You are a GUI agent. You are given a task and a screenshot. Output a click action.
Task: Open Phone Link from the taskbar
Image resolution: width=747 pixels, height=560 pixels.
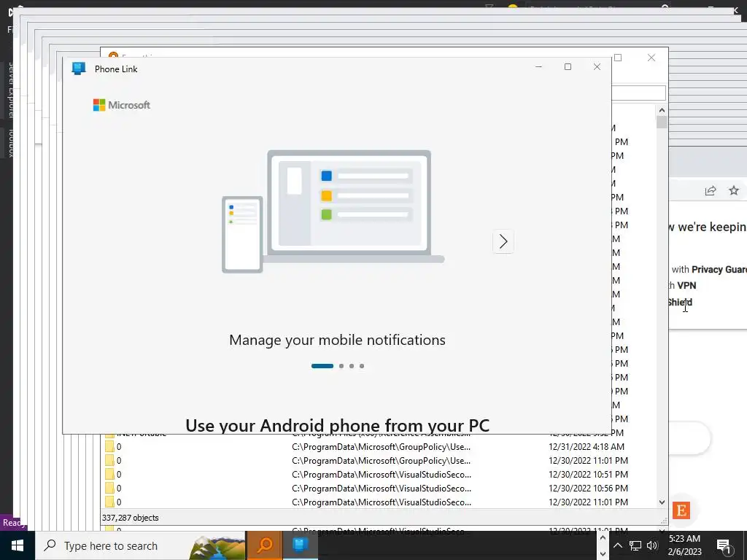(x=300, y=545)
